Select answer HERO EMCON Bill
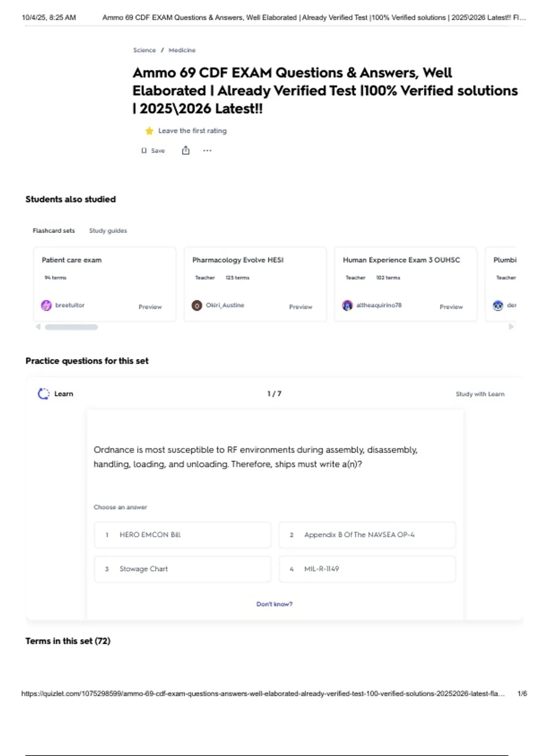 [x=182, y=535]
